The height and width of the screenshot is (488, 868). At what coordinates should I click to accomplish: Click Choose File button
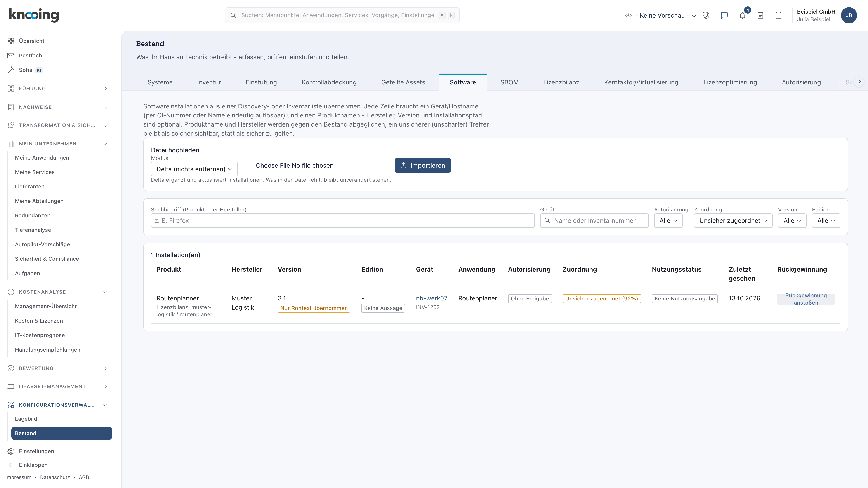coord(273,165)
